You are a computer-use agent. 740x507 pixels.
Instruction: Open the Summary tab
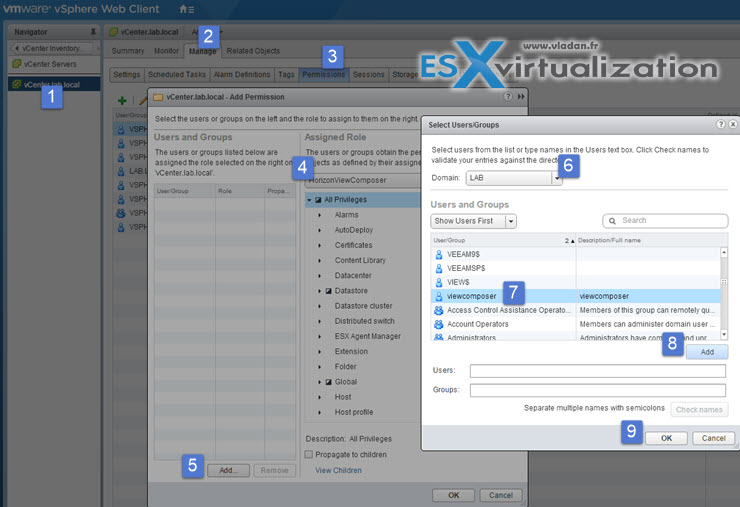128,51
